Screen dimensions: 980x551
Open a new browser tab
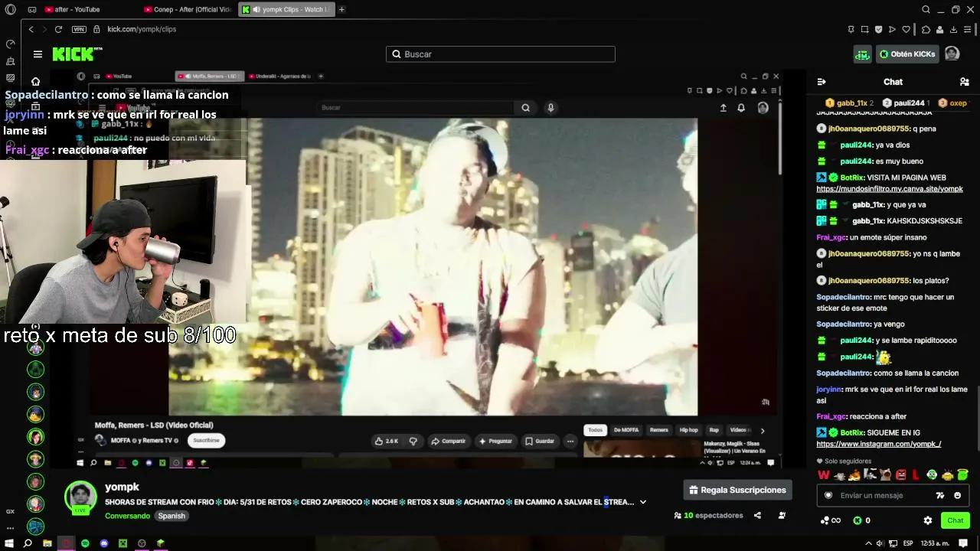click(x=341, y=9)
